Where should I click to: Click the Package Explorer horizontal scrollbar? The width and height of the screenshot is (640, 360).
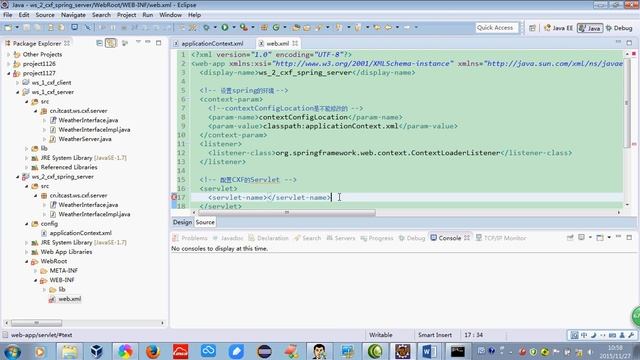coord(36,323)
